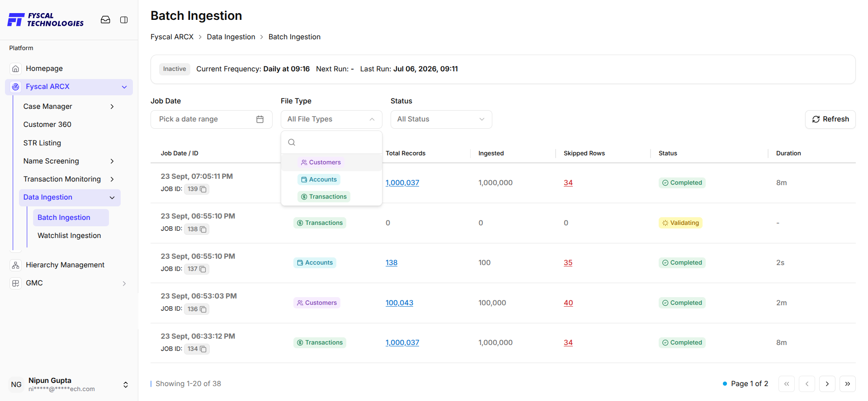Click the Fyscal Technologies logo
This screenshot has width=868, height=401.
46,20
